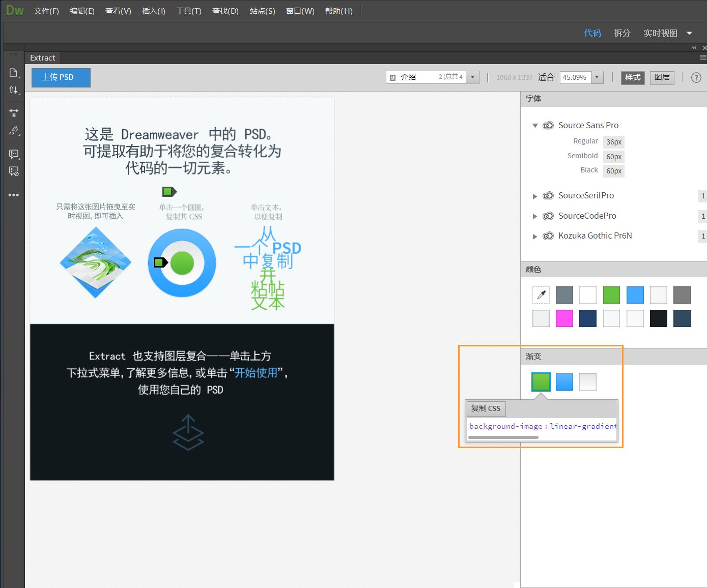Screen dimensions: 707x588
Task: Click the expand-all code icon in left toolbar
Action: coord(14,113)
